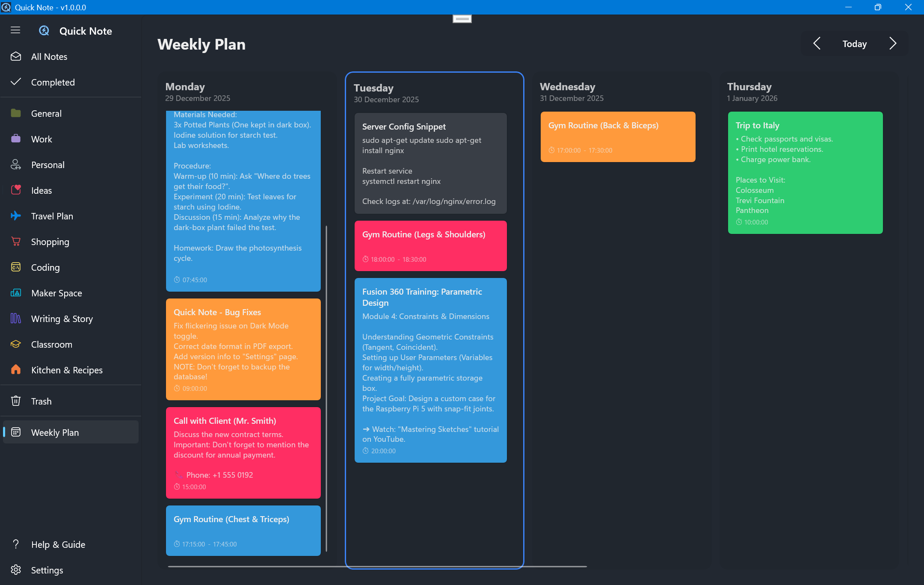924x585 pixels.
Task: Click the Quick Note logo icon
Action: point(44,31)
